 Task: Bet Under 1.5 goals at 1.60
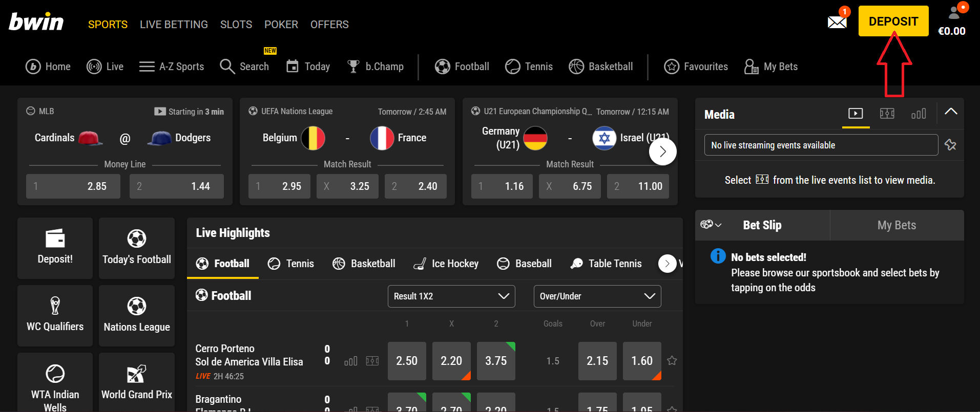coord(642,361)
